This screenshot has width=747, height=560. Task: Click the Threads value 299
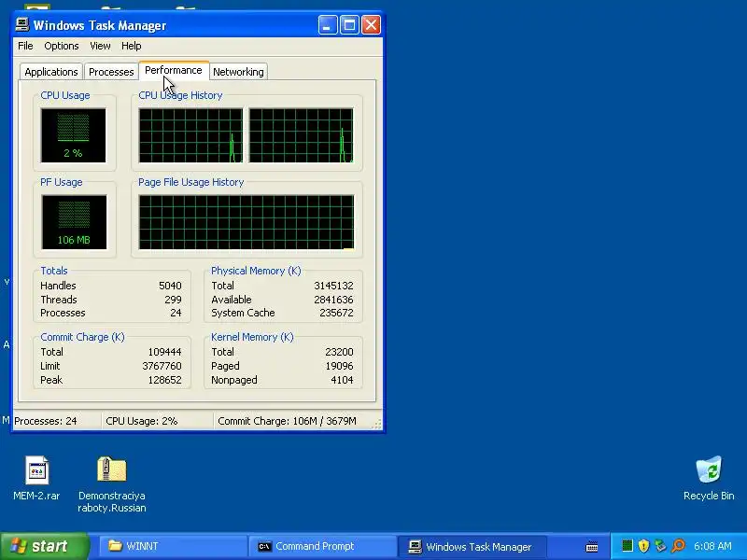[173, 300]
